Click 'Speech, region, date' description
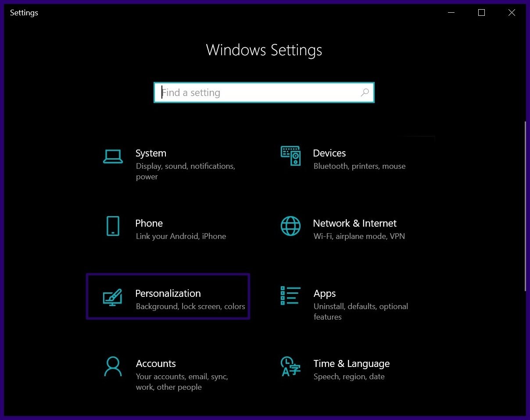Screen dimensions: 530x420 [x=349, y=377]
